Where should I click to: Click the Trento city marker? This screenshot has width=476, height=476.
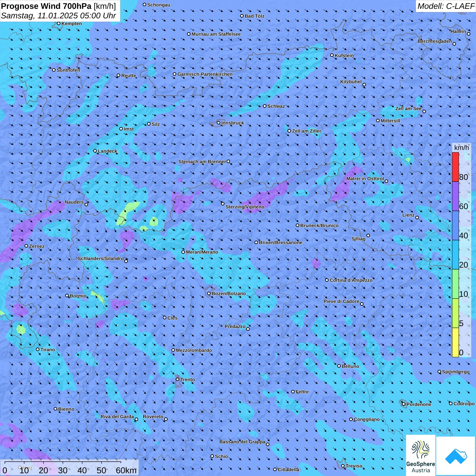pos(177,379)
